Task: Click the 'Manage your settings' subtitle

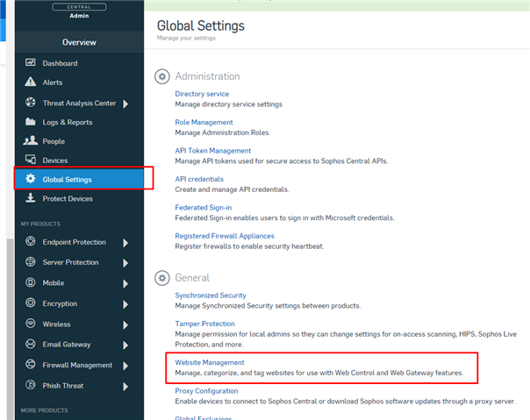Action: (186, 39)
